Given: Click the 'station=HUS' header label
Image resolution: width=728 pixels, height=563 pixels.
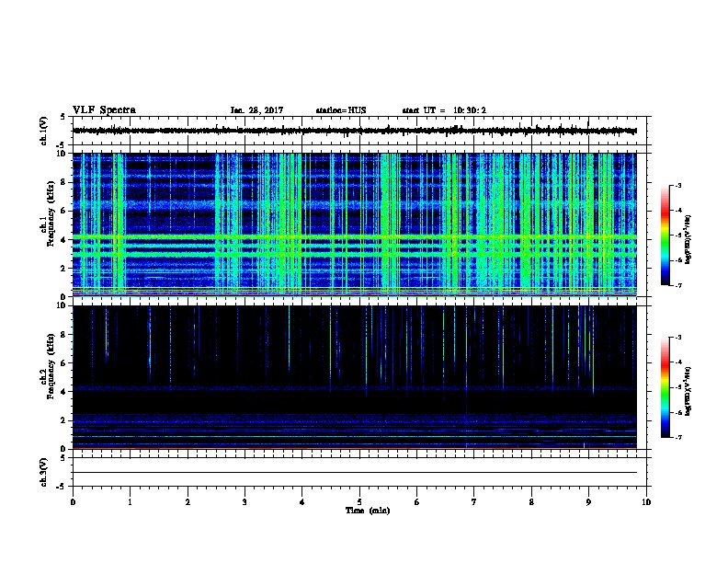Looking at the screenshot, I should click(x=341, y=110).
